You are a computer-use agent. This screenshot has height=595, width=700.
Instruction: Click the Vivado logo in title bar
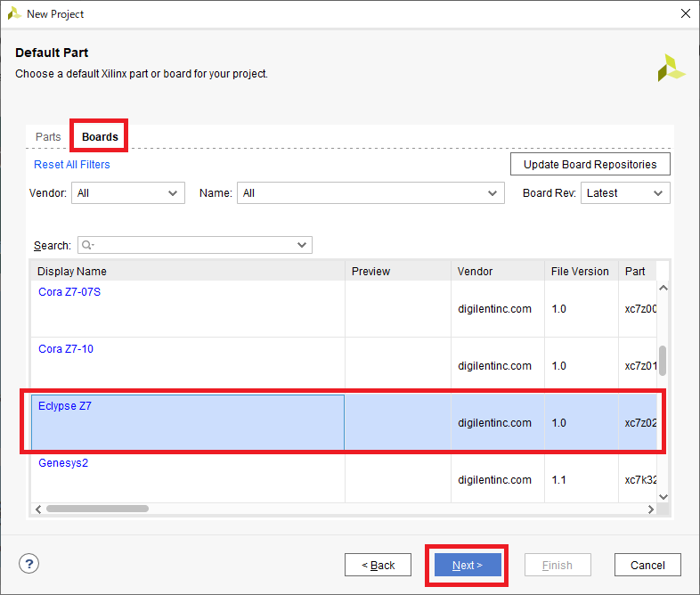[x=13, y=13]
